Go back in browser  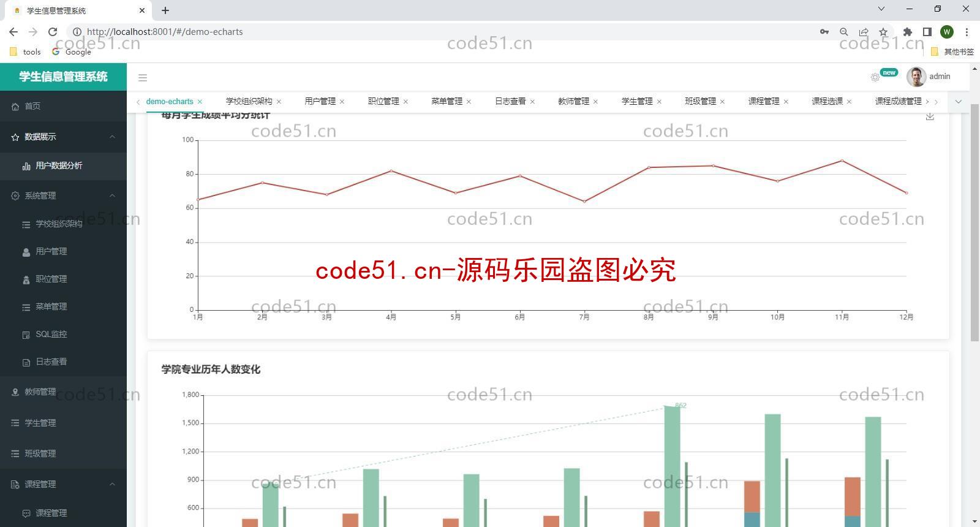point(13,32)
